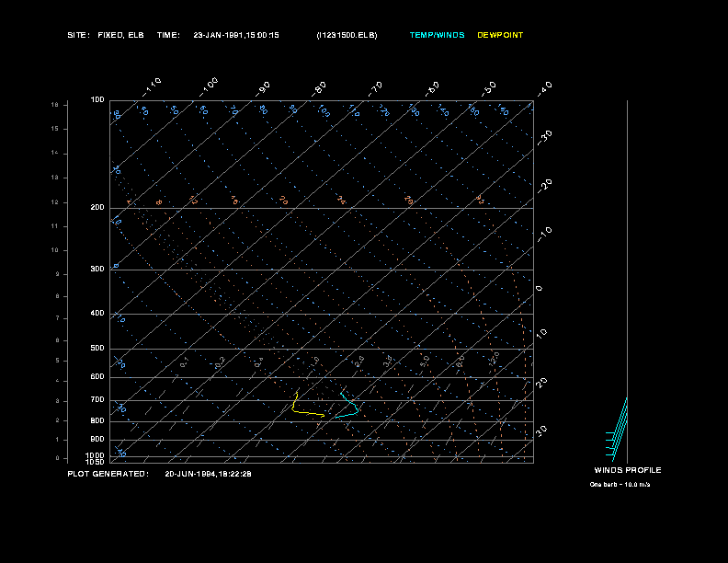Viewport: 728px width, 563px height.
Task: Click the -90 temperature axis label
Action: click(x=263, y=89)
